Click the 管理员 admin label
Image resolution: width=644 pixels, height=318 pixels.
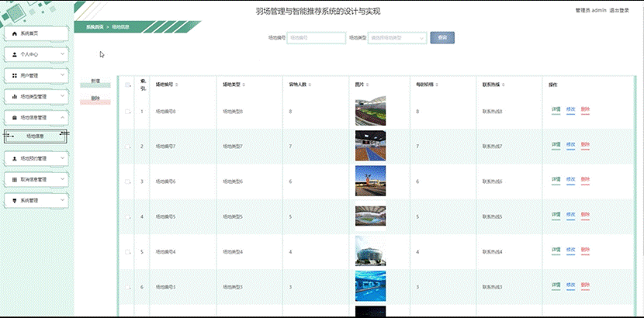click(x=591, y=11)
